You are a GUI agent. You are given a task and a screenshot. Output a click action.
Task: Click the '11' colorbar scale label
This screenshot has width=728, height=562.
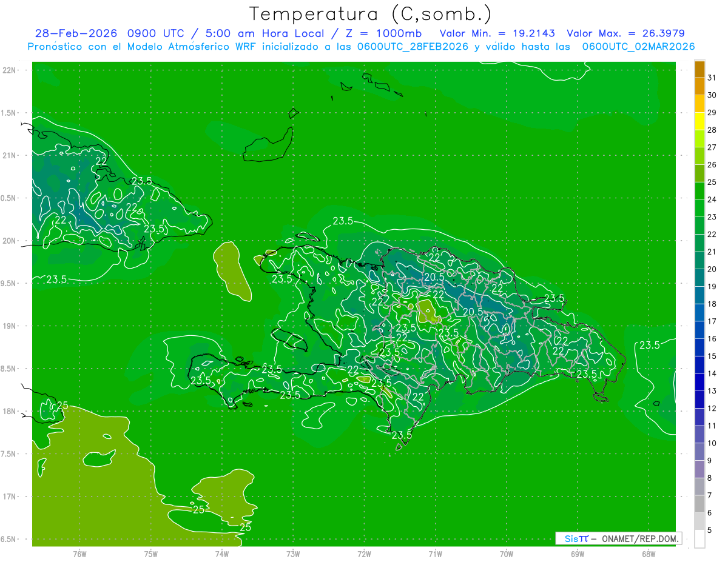pyautogui.click(x=712, y=426)
